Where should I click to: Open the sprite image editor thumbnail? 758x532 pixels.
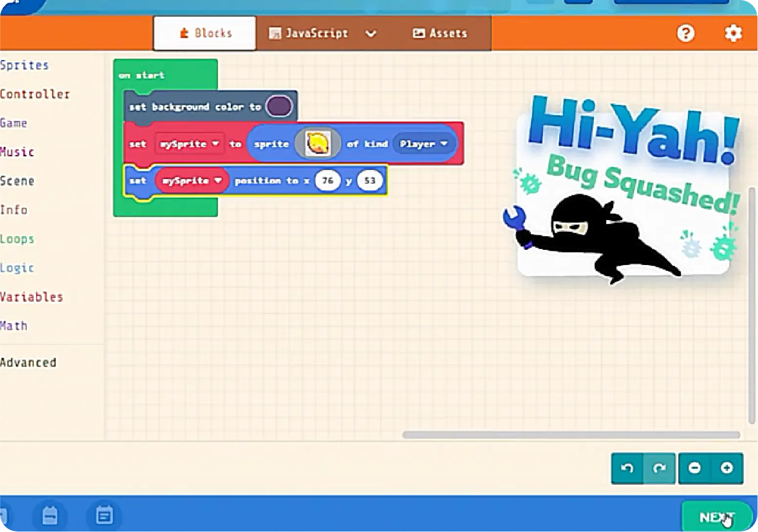click(317, 143)
